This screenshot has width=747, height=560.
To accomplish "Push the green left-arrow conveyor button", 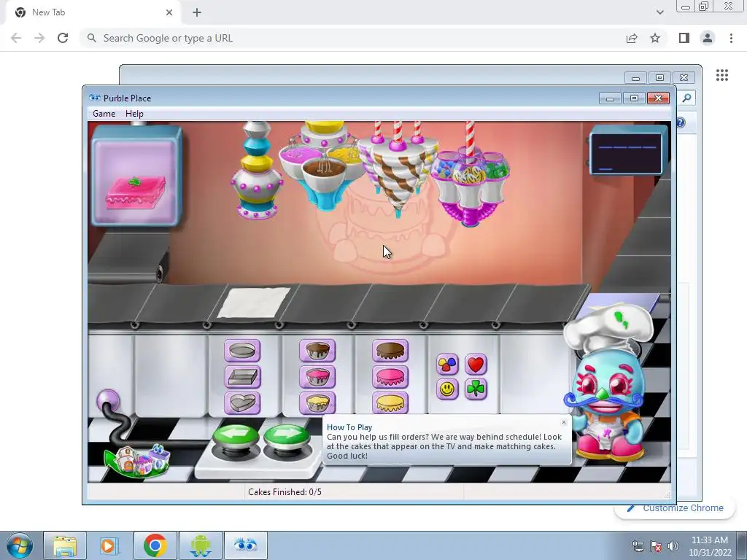I will (x=236, y=439).
